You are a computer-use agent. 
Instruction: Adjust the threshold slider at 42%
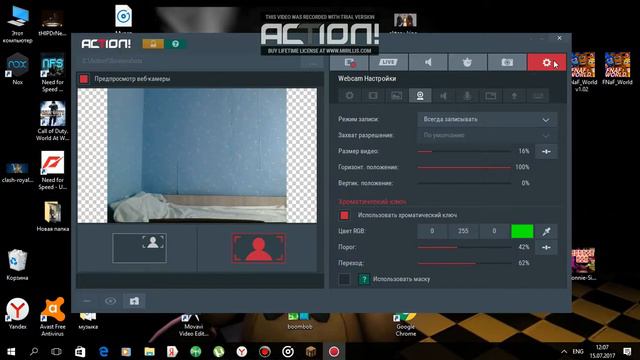[x=464, y=247]
